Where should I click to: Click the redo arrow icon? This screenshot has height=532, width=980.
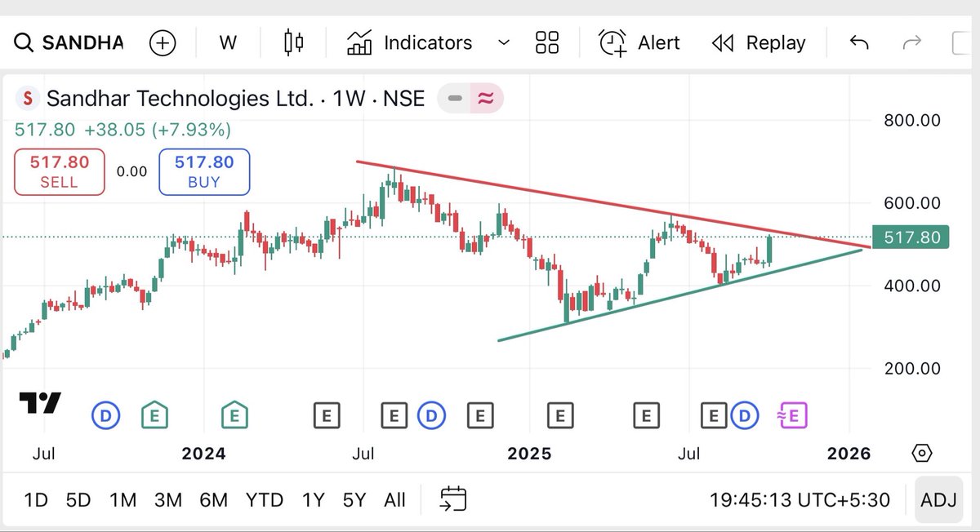click(x=911, y=42)
